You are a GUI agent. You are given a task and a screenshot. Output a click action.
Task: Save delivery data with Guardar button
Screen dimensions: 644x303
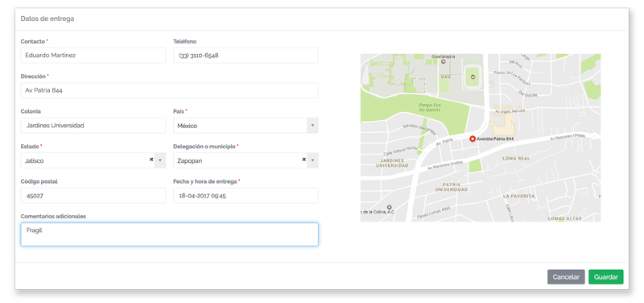click(606, 277)
